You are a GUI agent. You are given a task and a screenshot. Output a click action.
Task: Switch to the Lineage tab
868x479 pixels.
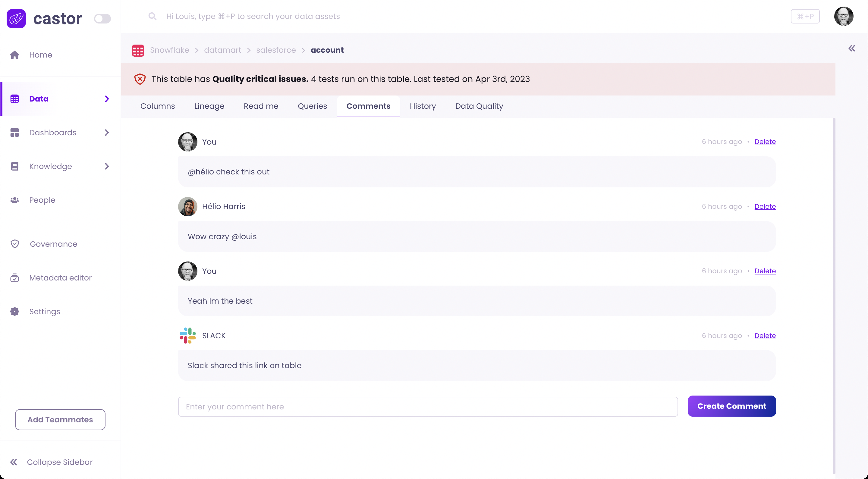(x=209, y=106)
